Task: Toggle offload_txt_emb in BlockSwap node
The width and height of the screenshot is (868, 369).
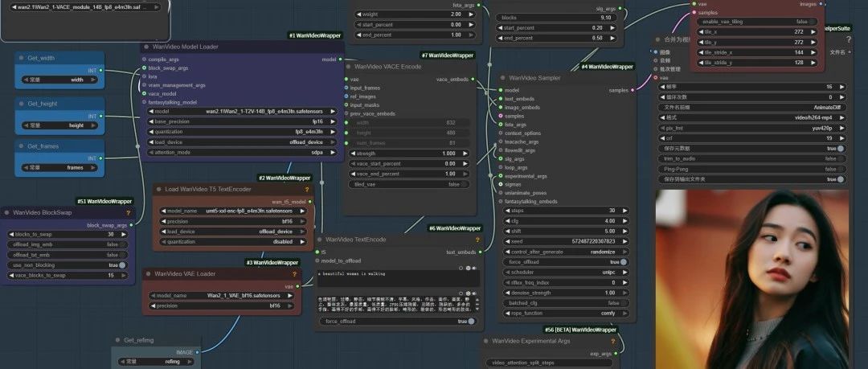Action: [x=68, y=255]
